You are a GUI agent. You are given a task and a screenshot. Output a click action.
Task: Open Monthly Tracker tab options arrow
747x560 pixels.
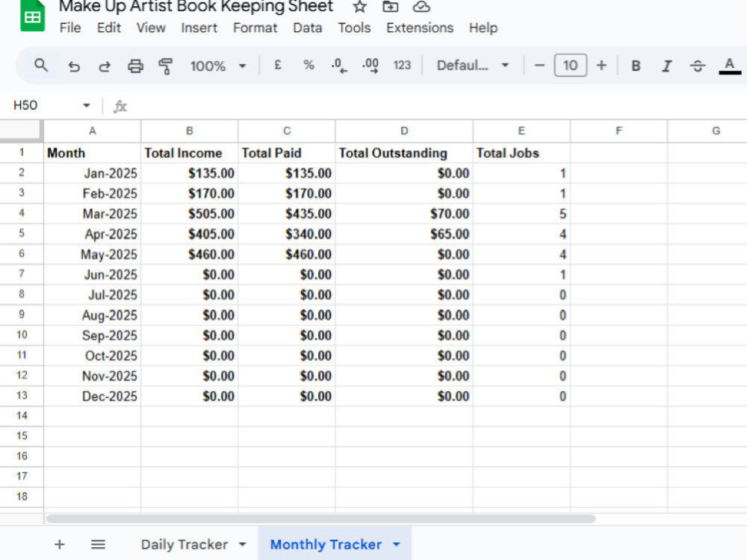(x=397, y=544)
